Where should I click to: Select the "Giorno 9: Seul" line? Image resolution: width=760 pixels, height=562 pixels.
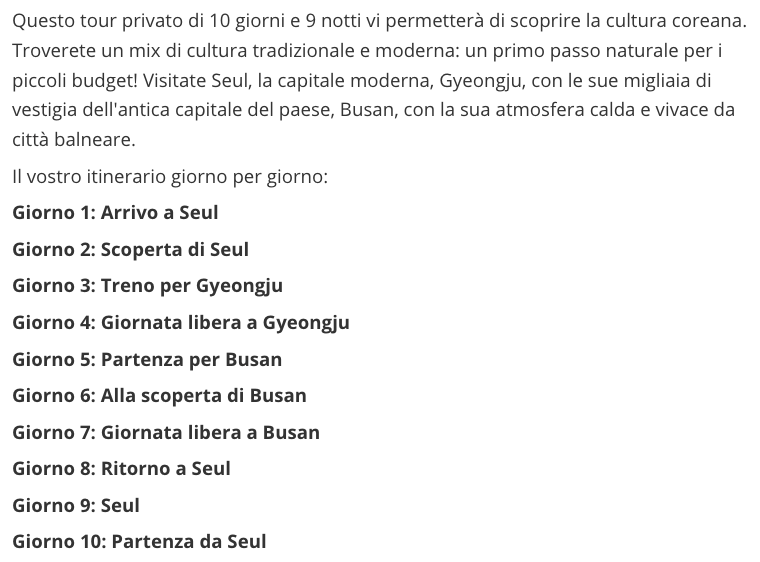[x=76, y=506]
